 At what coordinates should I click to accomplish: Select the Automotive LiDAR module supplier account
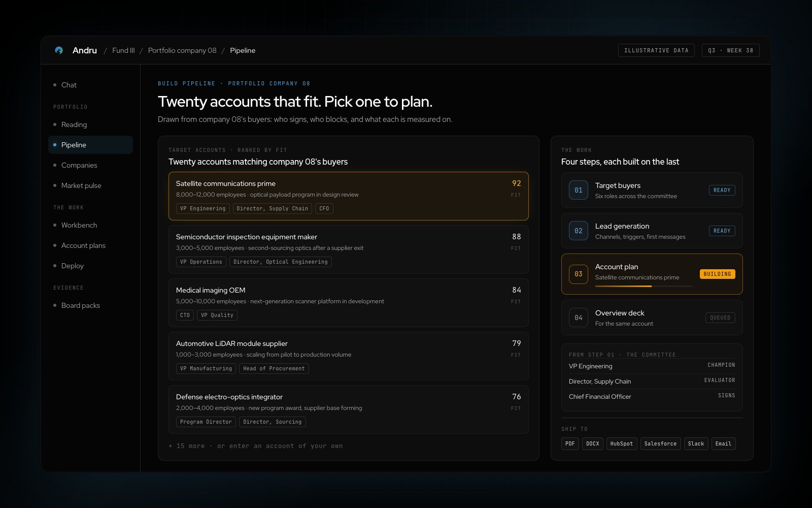(x=349, y=356)
